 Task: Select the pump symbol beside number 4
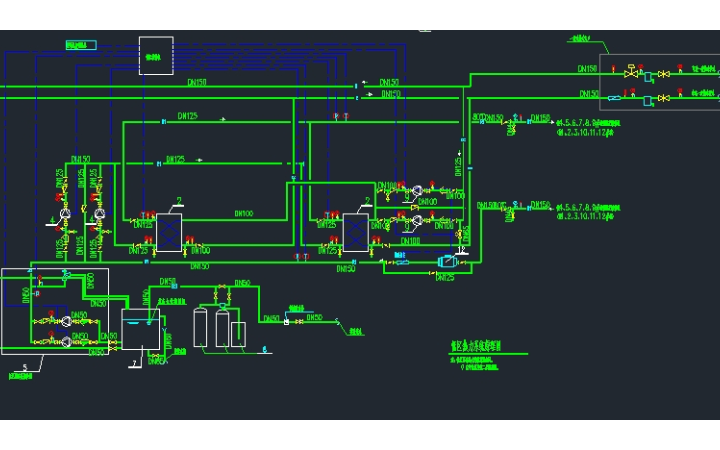tap(66, 214)
